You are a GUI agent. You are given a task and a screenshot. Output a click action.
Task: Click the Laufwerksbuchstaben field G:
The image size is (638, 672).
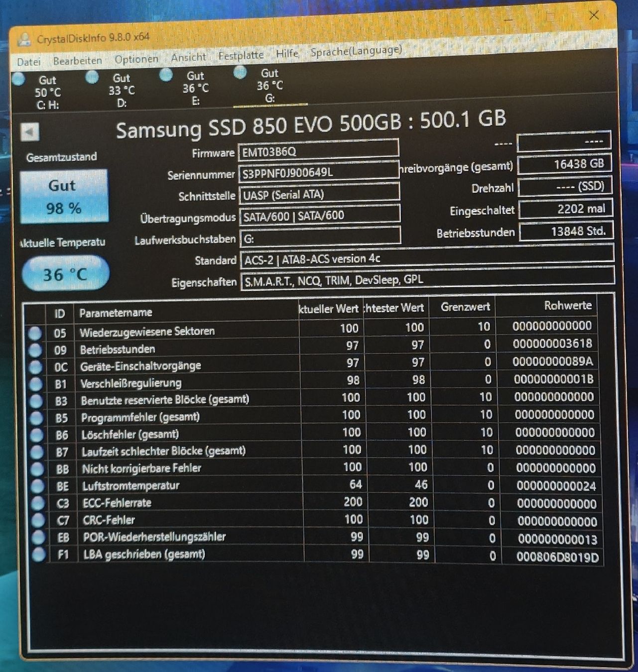320,237
